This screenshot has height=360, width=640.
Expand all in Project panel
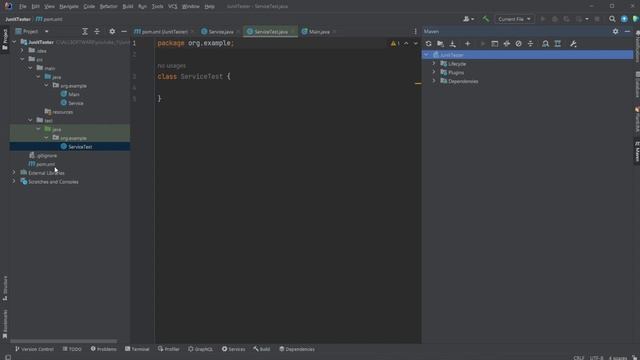coord(85,31)
